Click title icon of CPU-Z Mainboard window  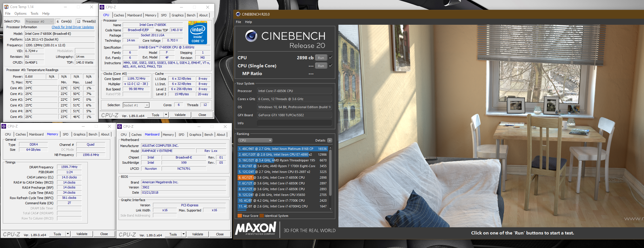[x=120, y=127]
